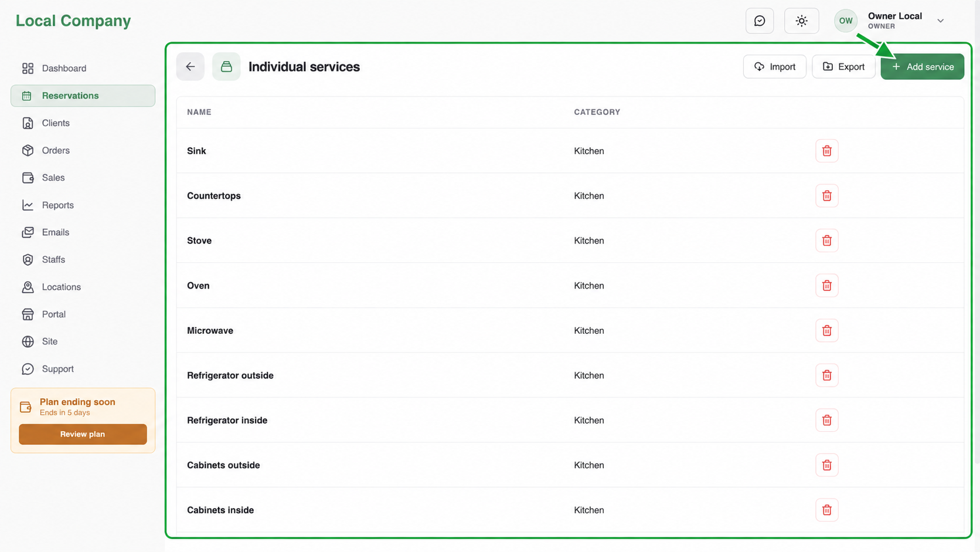Open the chat messages icon

click(x=760, y=21)
